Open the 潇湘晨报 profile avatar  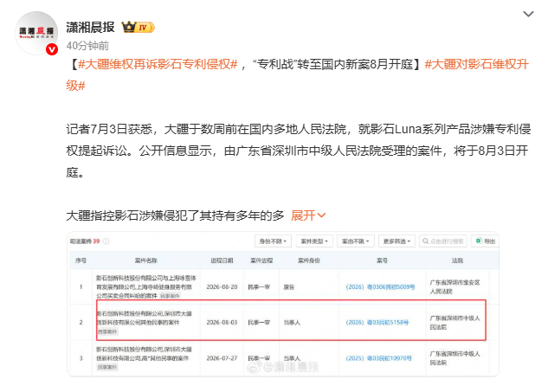36,33
